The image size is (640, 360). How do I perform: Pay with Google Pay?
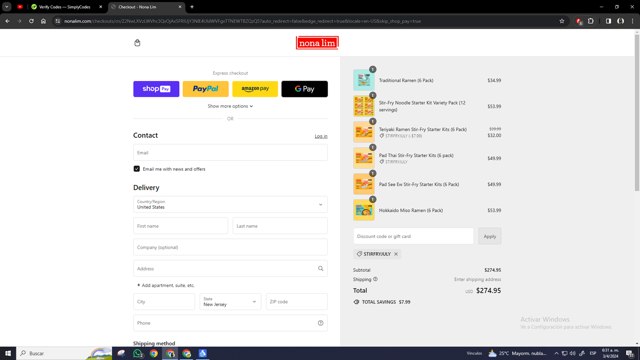click(x=304, y=89)
